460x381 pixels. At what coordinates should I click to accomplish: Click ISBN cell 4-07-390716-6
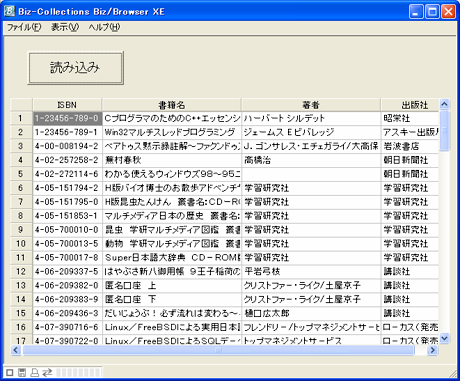coord(67,327)
